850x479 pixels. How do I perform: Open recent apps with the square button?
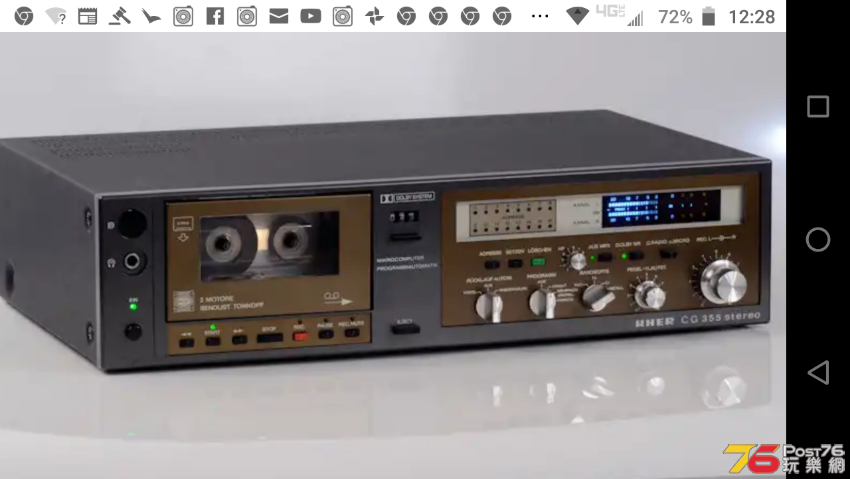pyautogui.click(x=818, y=106)
